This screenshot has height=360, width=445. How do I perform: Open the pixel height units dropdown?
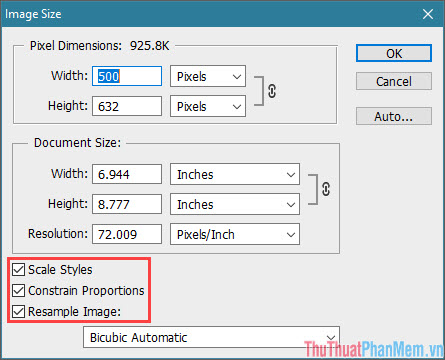pos(208,106)
